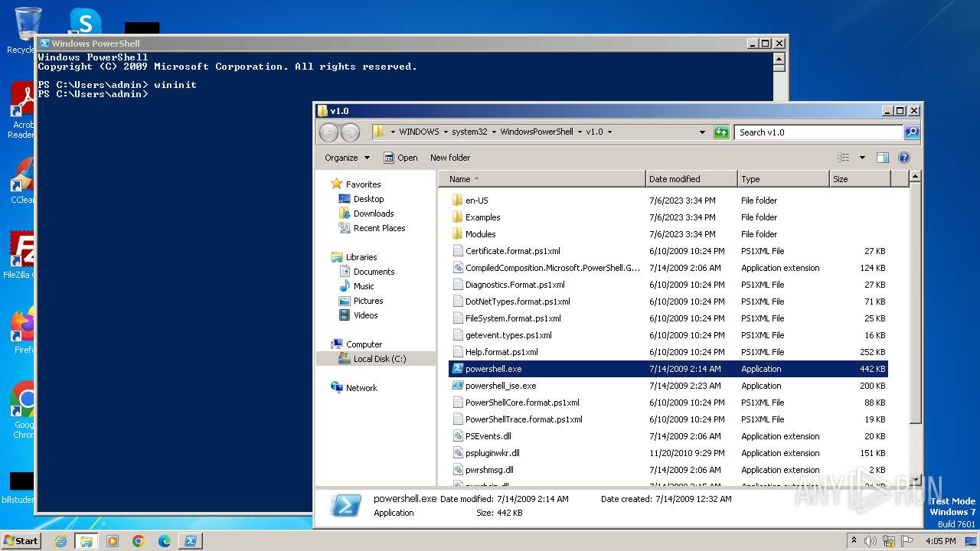The height and width of the screenshot is (551, 980).
Task: Sort by the Date modified column header
Action: point(691,179)
